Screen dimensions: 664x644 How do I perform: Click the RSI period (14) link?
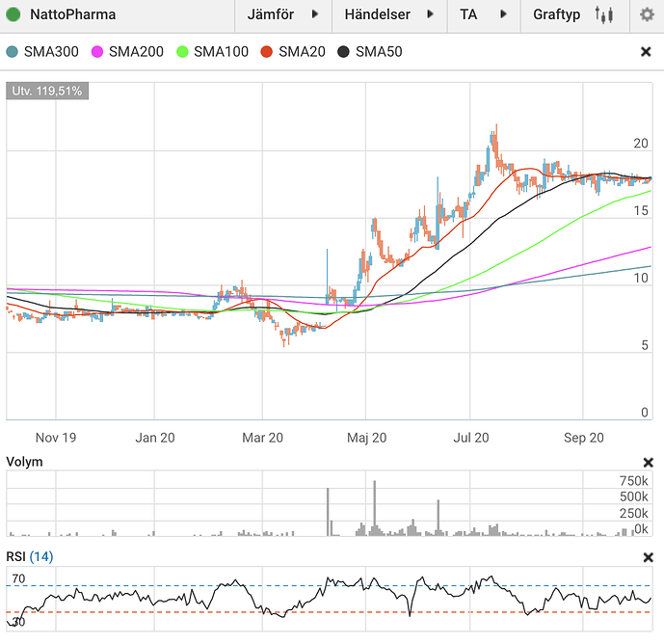point(41,556)
